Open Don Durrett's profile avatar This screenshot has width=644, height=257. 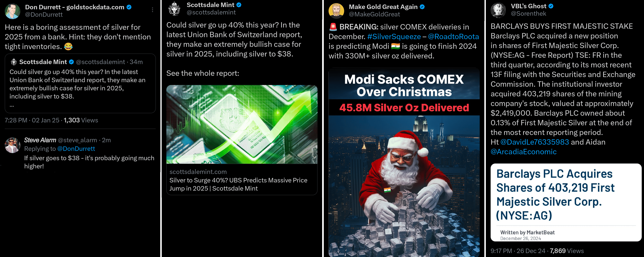pyautogui.click(x=12, y=11)
